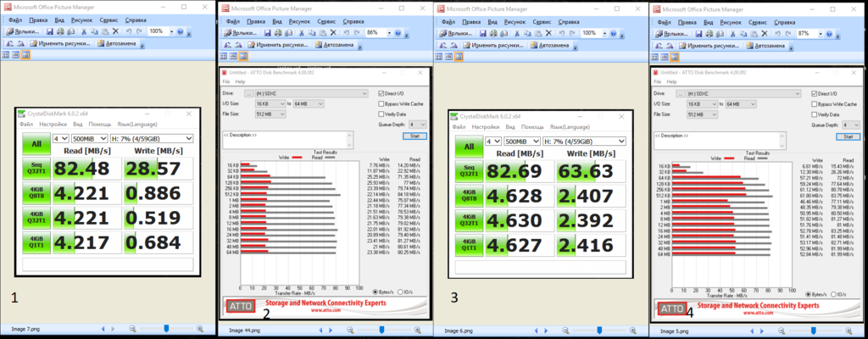
Task: Click zoom slider handle in Image 44.png status bar
Action: click(381, 331)
